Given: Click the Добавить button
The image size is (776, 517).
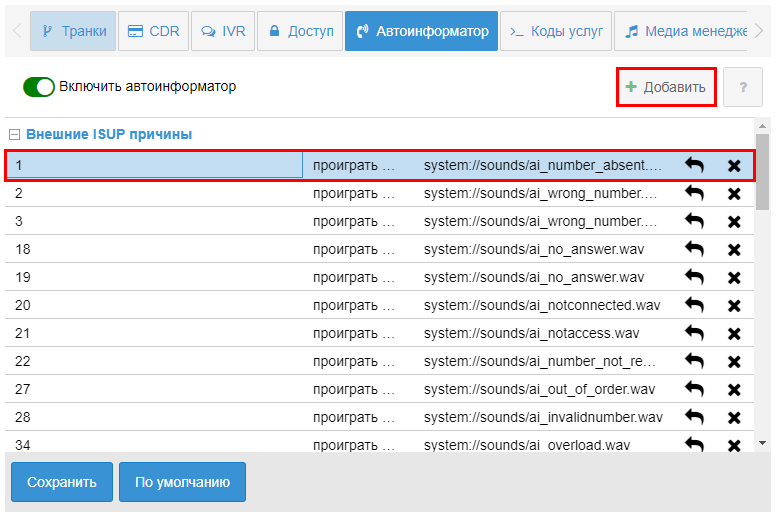Looking at the screenshot, I should (x=666, y=87).
